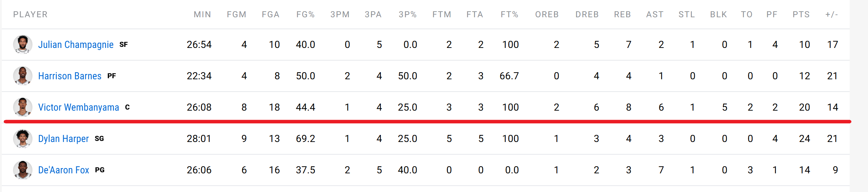Select the BLK column header
This screenshot has height=192, width=868.
[718, 14]
